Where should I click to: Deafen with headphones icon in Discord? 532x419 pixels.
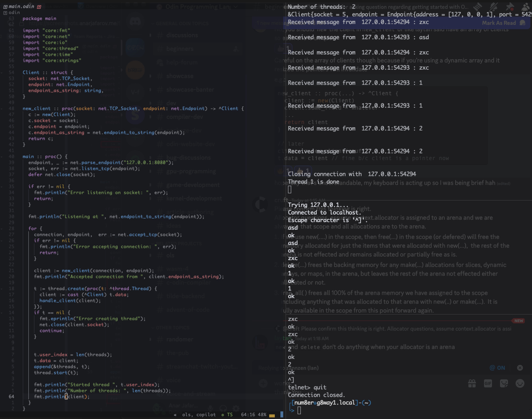(223, 408)
